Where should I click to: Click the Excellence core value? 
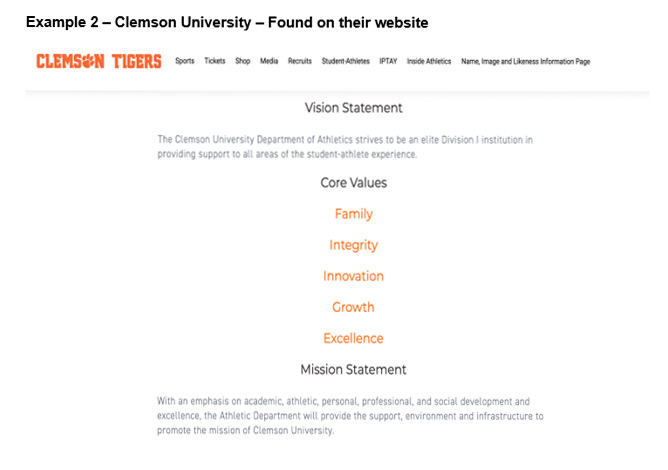pyautogui.click(x=354, y=338)
